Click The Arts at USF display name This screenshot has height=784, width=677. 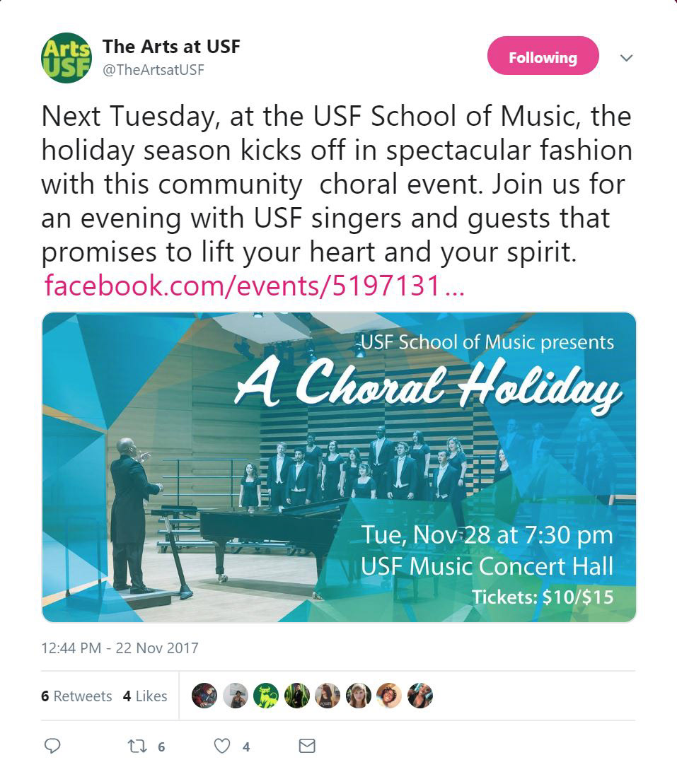pos(171,47)
